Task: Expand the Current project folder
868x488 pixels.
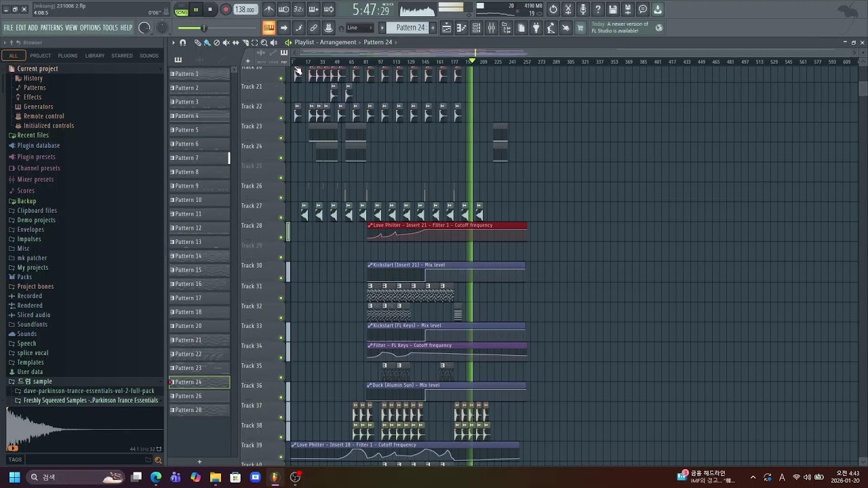Action: click(37, 68)
